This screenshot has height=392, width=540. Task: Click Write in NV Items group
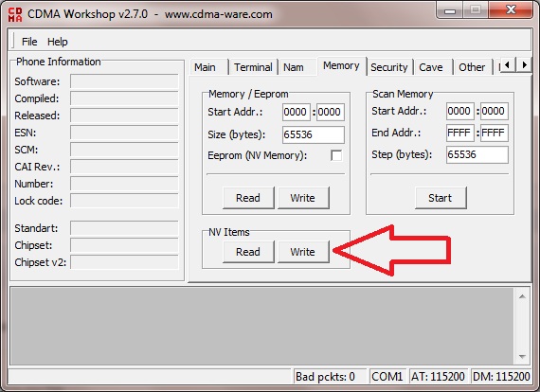(303, 252)
